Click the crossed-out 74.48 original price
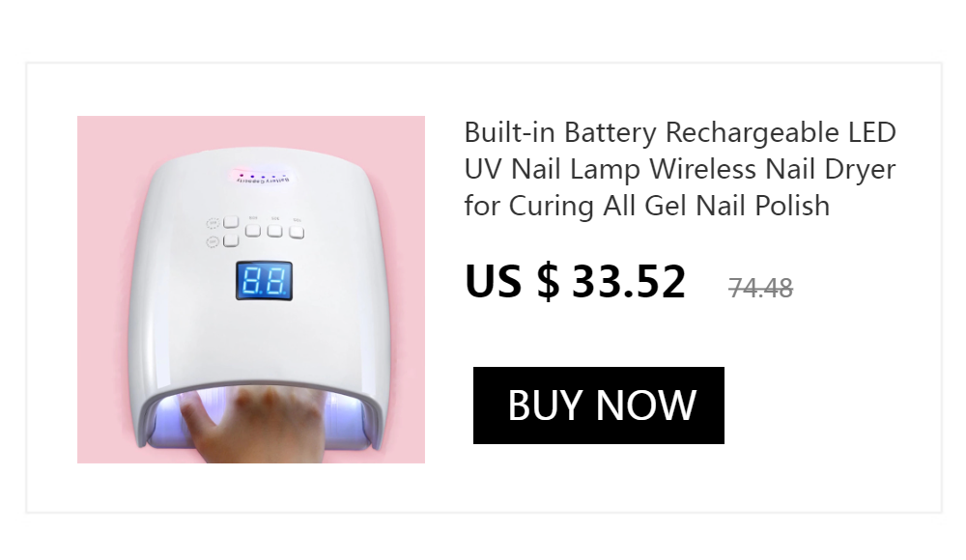The image size is (966, 560). coord(760,288)
